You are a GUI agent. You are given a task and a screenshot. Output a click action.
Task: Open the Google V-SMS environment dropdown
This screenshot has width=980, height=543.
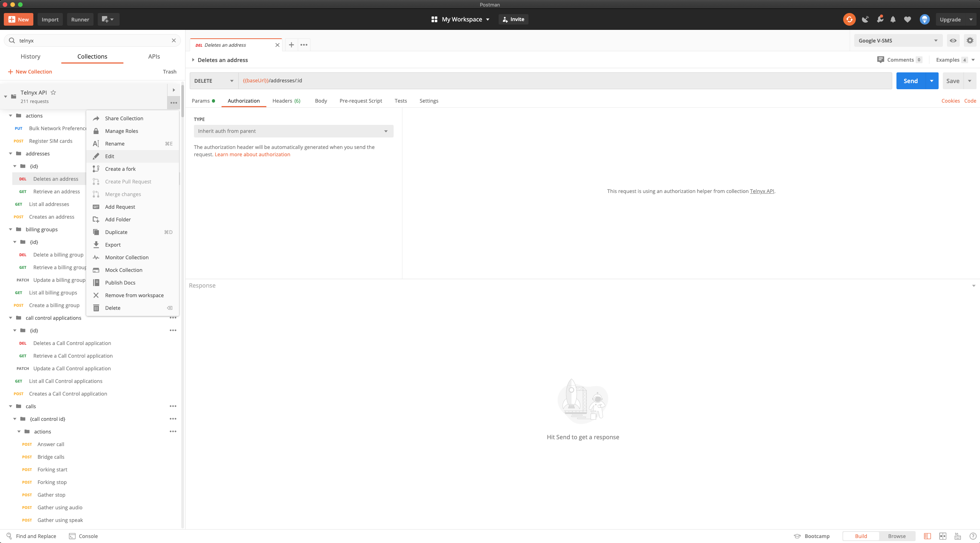[x=898, y=41]
